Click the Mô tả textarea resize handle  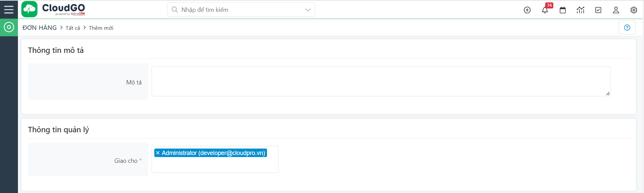pyautogui.click(x=608, y=94)
